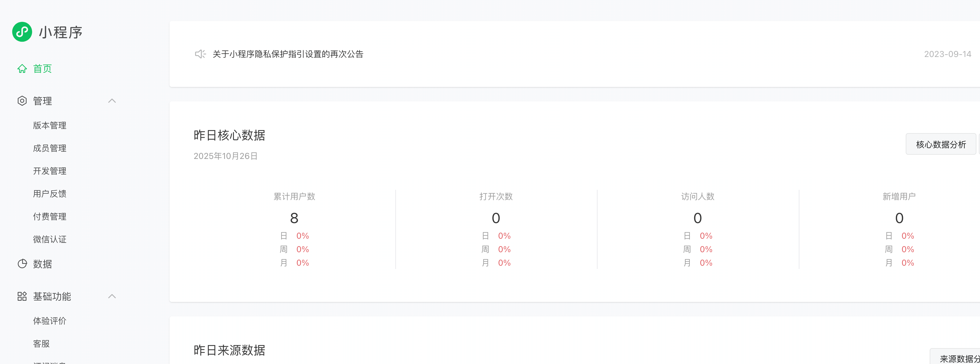Screen dimensions: 980x364
Task: Click the pie chart icon beside 数据
Action: click(22, 264)
